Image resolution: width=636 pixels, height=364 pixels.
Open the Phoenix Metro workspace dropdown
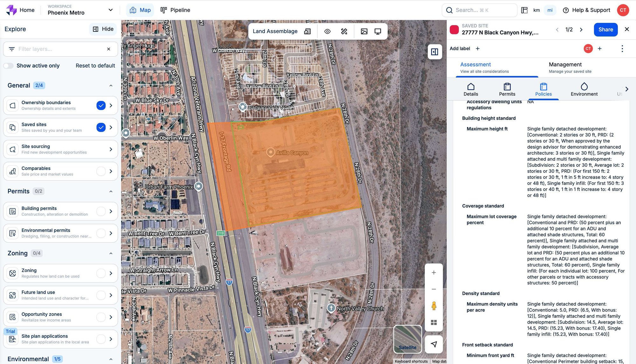tap(110, 10)
